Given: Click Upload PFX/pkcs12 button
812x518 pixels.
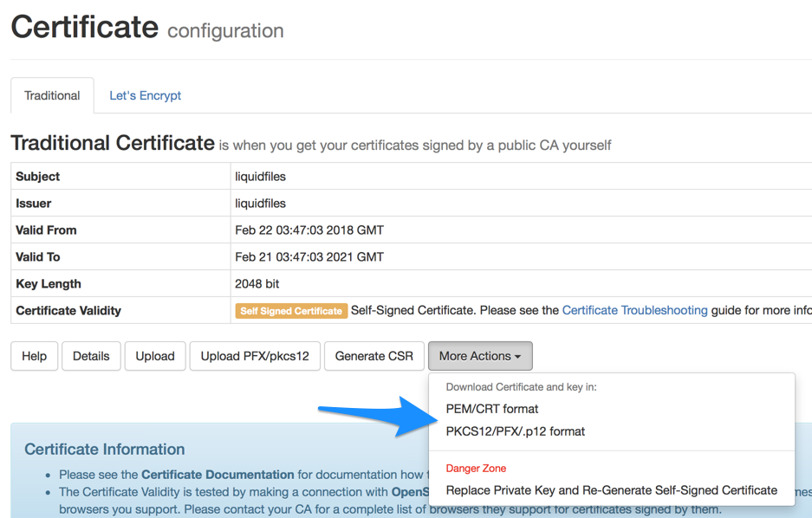Looking at the screenshot, I should tap(254, 355).
